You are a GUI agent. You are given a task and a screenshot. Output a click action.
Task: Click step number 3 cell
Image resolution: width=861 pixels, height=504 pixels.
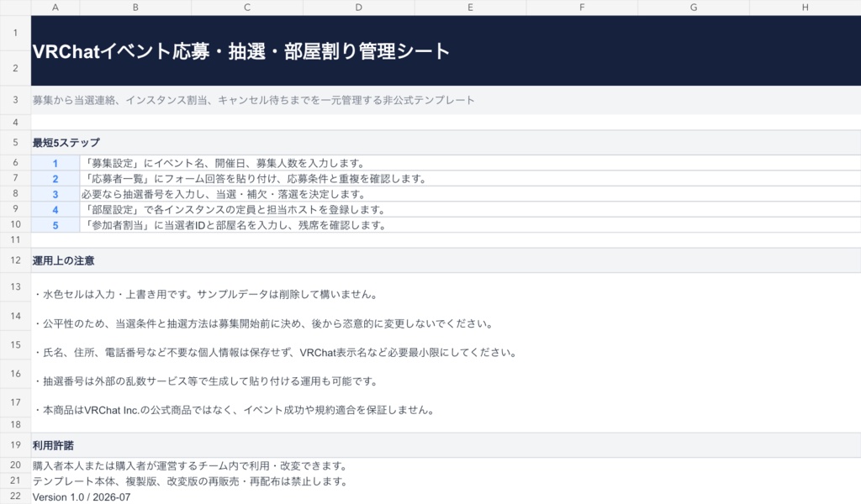pos(55,193)
